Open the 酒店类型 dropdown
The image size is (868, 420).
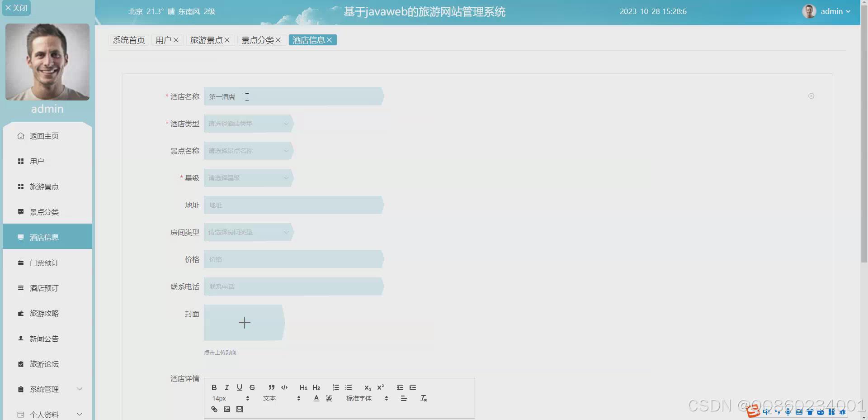pyautogui.click(x=249, y=124)
